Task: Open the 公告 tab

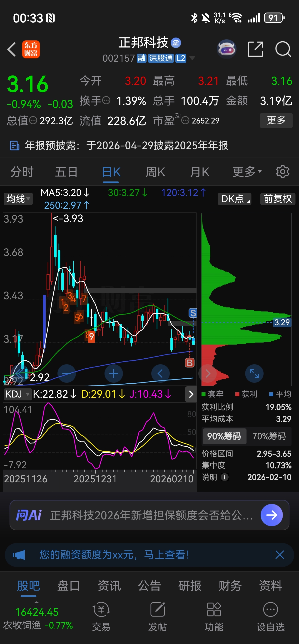Action: pos(149,586)
